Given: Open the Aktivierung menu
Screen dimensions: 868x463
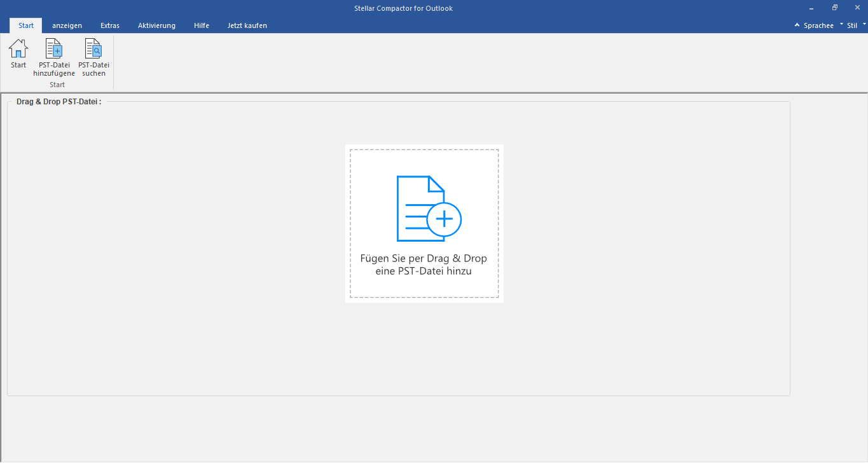Looking at the screenshot, I should pos(156,25).
